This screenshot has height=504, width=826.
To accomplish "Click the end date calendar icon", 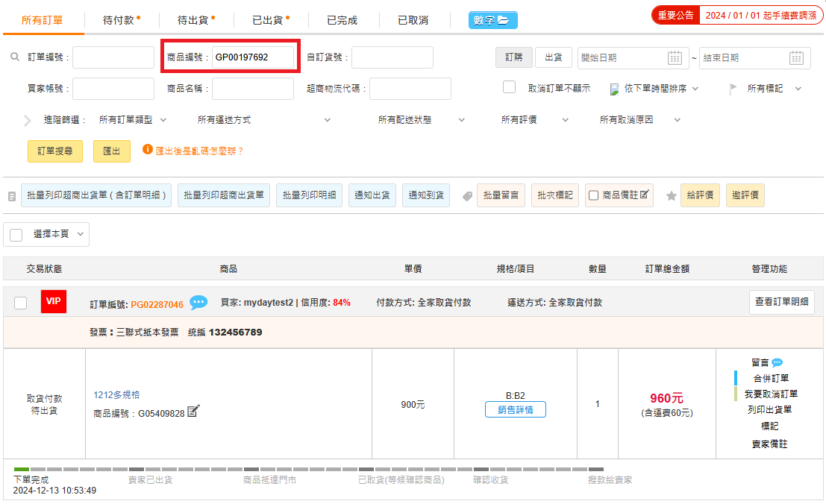I will (796, 58).
